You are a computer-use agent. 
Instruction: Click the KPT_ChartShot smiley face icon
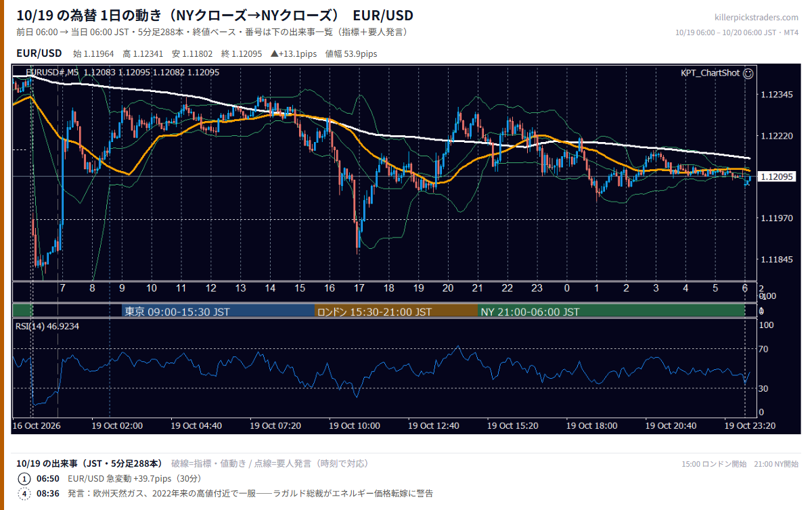click(748, 73)
